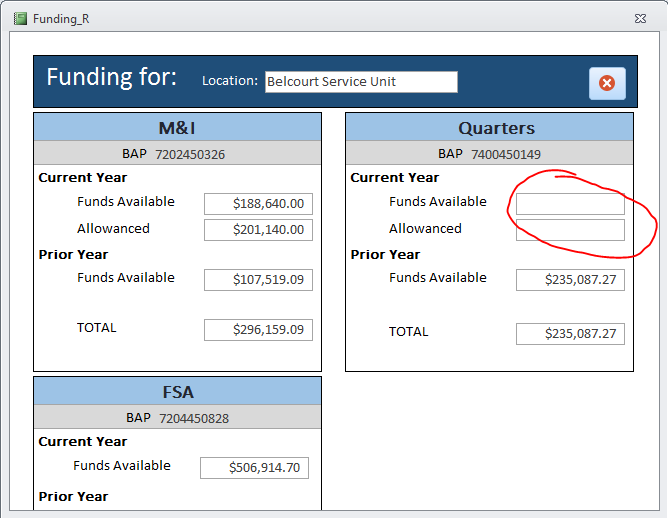Click the Location field Belcourt Service Unit
The width and height of the screenshot is (668, 518).
click(x=360, y=82)
